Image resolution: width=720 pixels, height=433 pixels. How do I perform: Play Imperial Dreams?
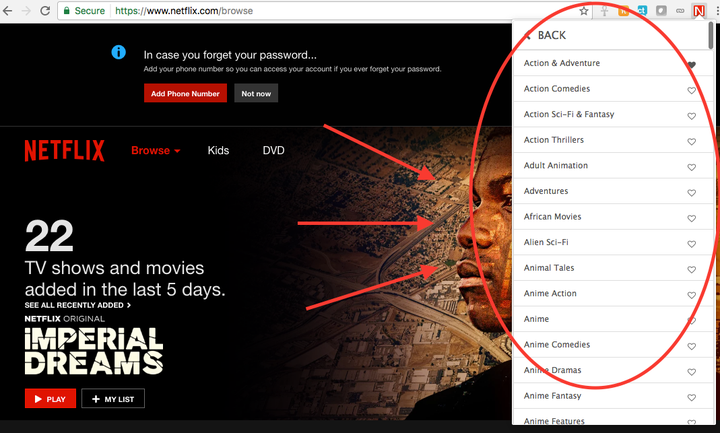pyautogui.click(x=50, y=399)
